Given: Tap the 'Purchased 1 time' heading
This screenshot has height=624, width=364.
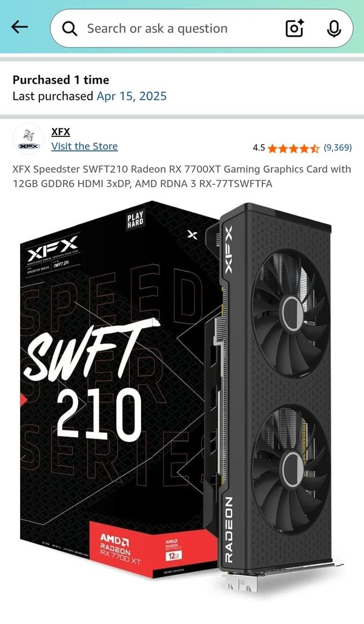Looking at the screenshot, I should point(61,80).
